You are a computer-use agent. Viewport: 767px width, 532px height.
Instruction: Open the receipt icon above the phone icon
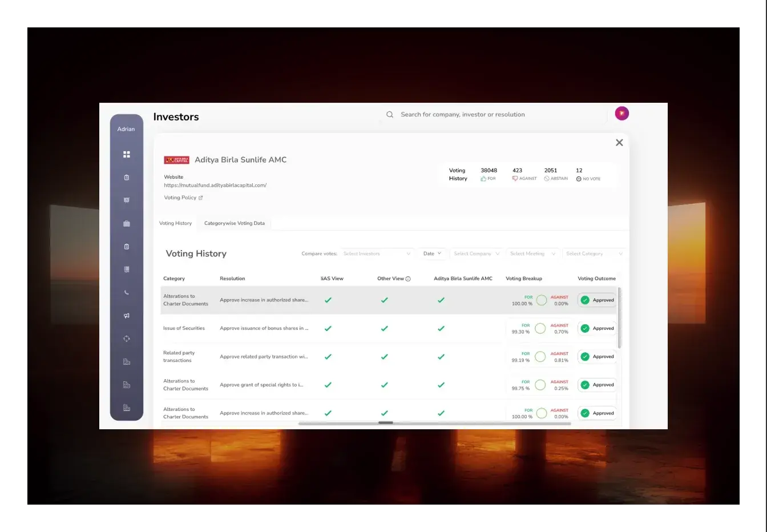tap(127, 269)
